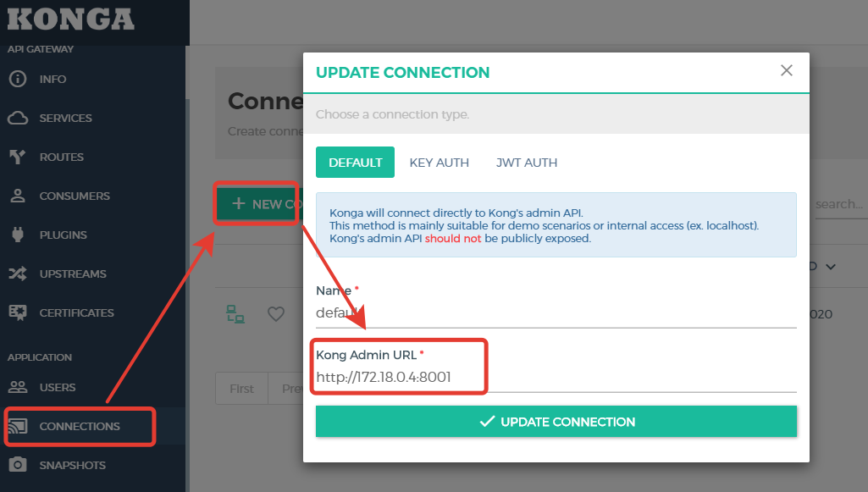Click the UPDATE CONNECTION dialog title

pyautogui.click(x=402, y=73)
